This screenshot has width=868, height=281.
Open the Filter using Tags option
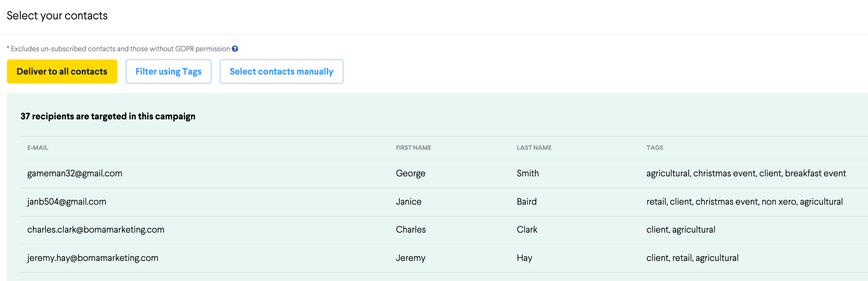coord(168,72)
